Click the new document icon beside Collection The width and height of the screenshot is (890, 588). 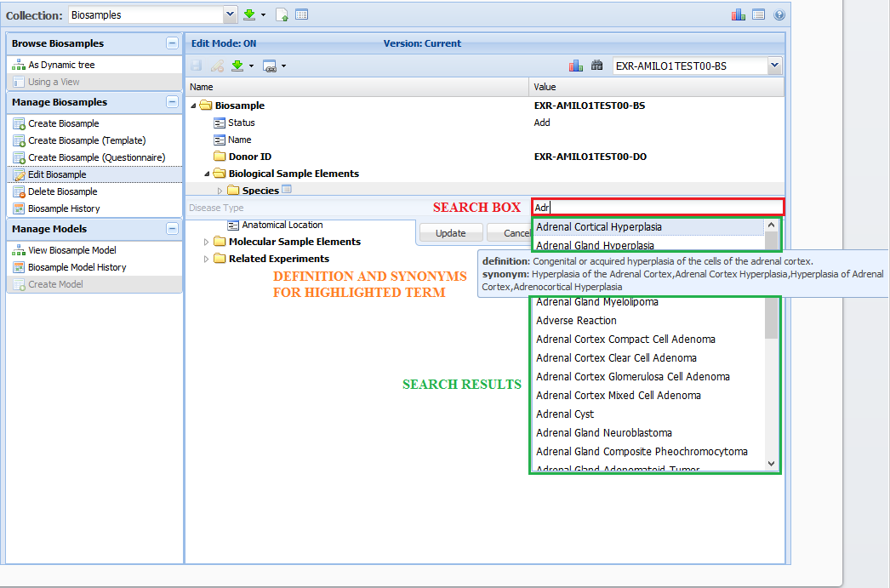[x=282, y=14]
